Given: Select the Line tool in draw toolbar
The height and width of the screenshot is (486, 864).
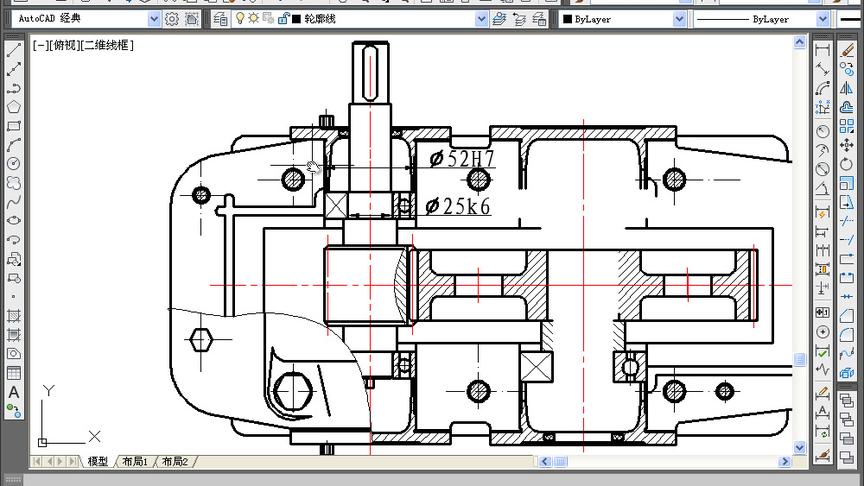Looking at the screenshot, I should pos(14,51).
